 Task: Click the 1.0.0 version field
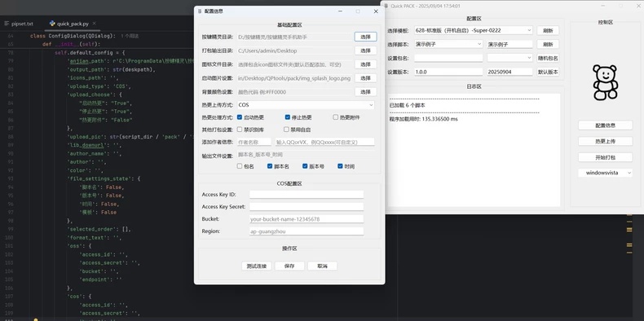point(448,72)
